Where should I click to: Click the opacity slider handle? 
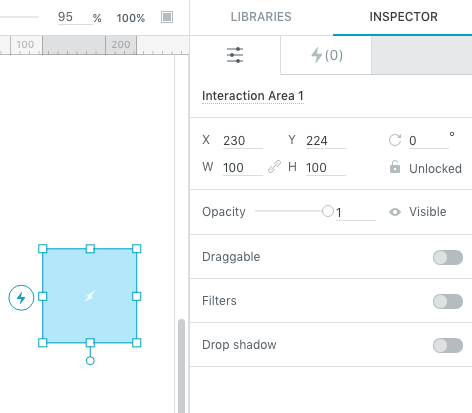point(328,211)
